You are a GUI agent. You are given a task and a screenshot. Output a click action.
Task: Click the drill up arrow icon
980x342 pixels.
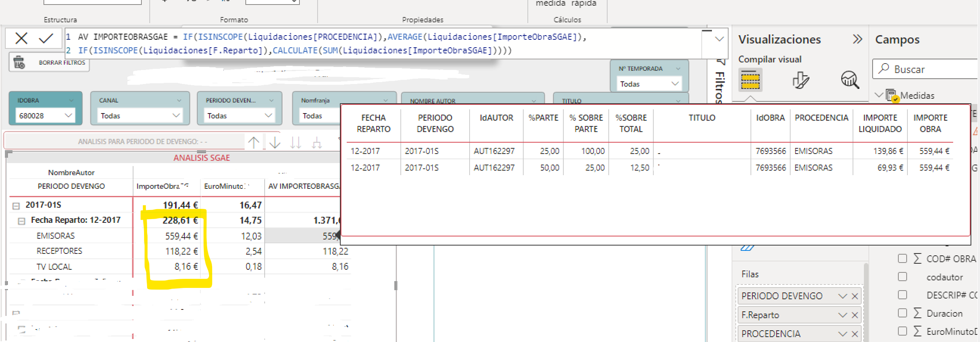(254, 142)
